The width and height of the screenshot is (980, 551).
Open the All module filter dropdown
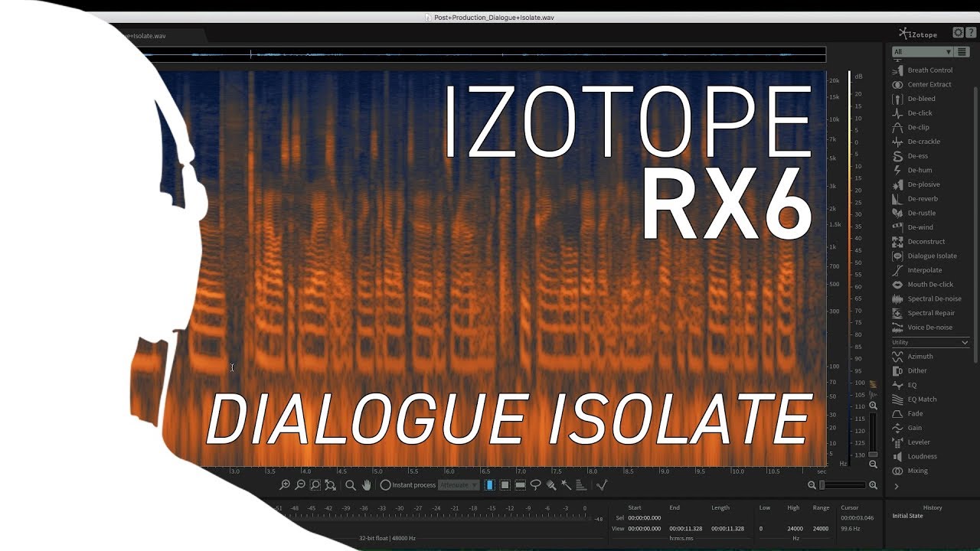(x=923, y=51)
